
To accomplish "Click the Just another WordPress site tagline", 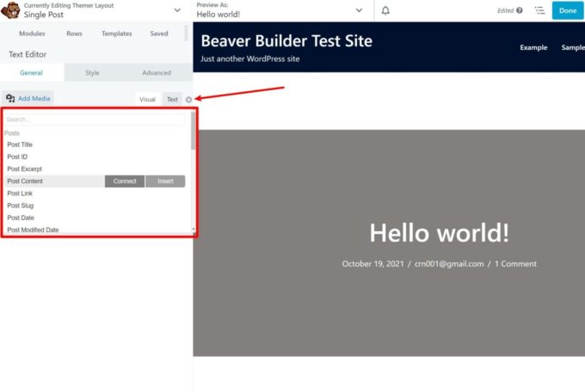I will [x=250, y=59].
